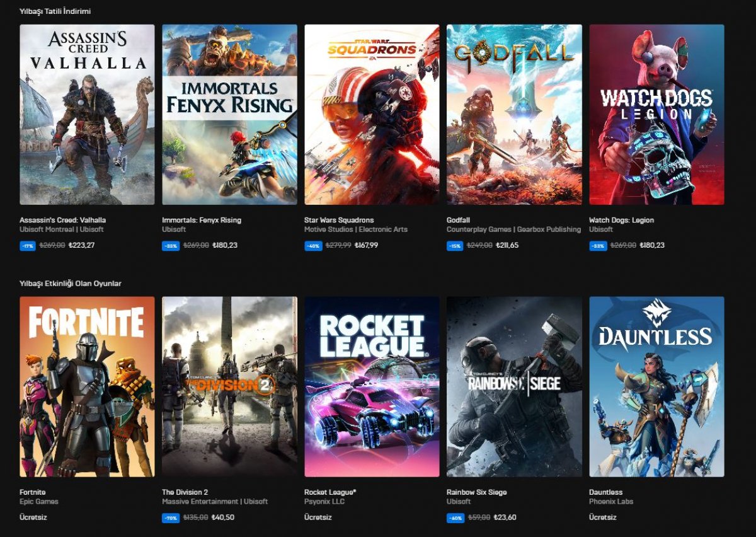Click 'Ücretsiz' label under Rocket League

pyautogui.click(x=318, y=517)
